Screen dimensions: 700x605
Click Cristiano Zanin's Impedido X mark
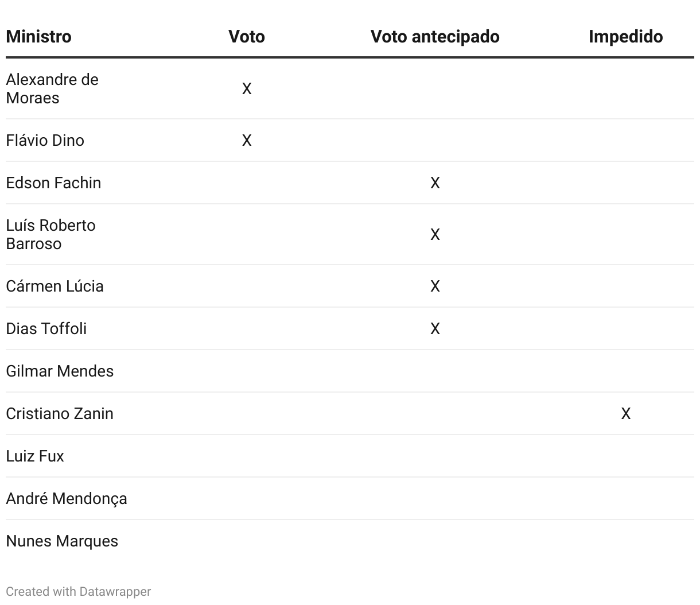[625, 413]
